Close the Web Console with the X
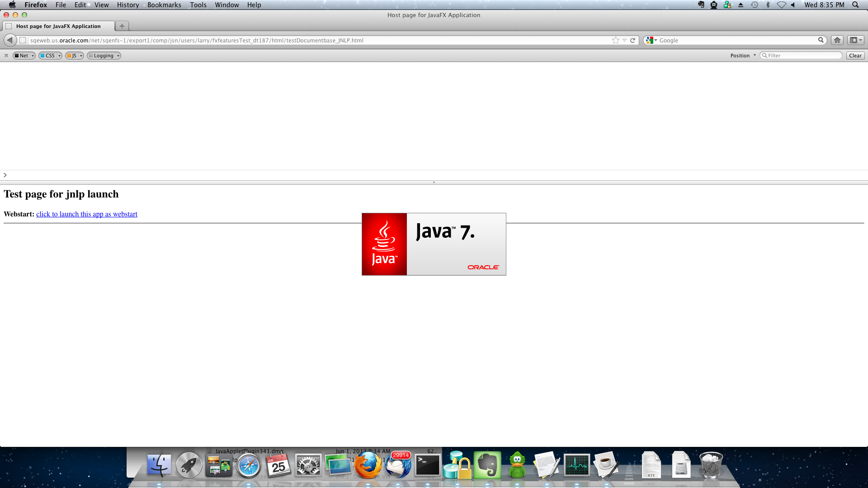Viewport: 868px width, 488px height. pyautogui.click(x=6, y=56)
